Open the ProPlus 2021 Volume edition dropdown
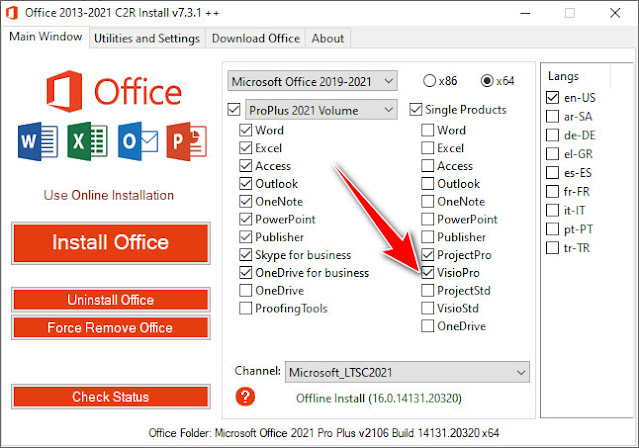 [x=321, y=110]
